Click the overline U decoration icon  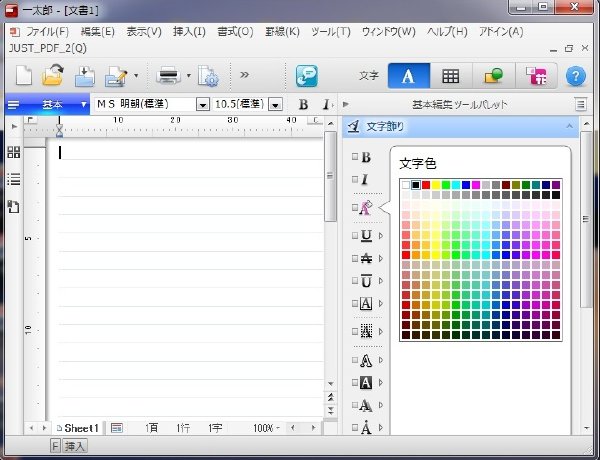(366, 281)
